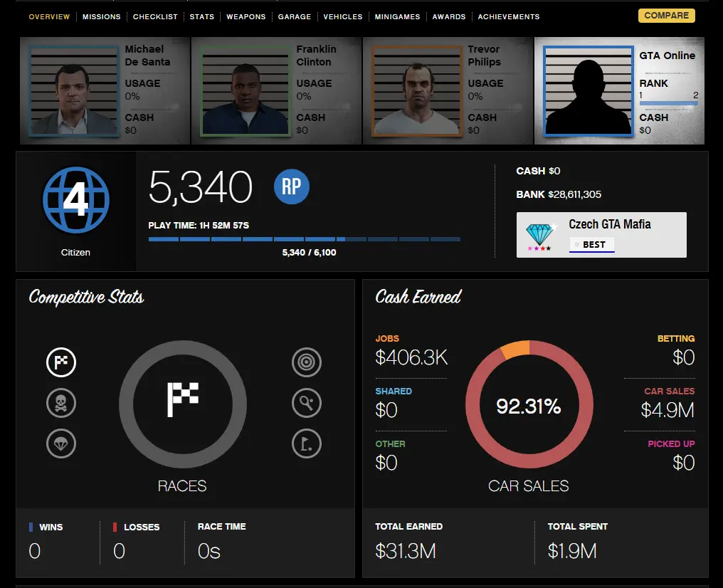Click the Total Spent $1.9M value
Screen dimensions: 723x588
[572, 551]
